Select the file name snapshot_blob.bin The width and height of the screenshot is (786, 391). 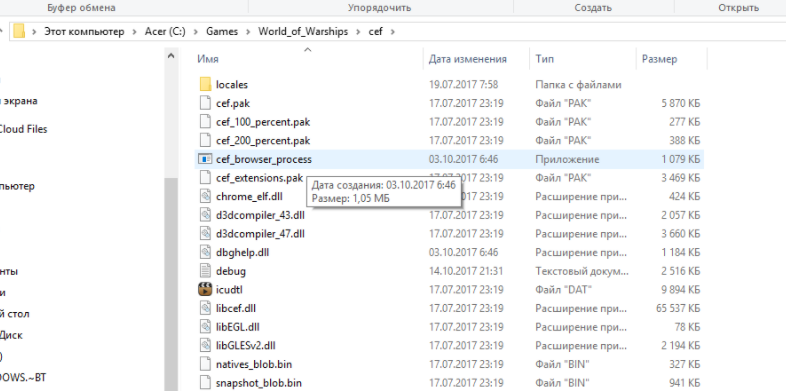point(259,382)
